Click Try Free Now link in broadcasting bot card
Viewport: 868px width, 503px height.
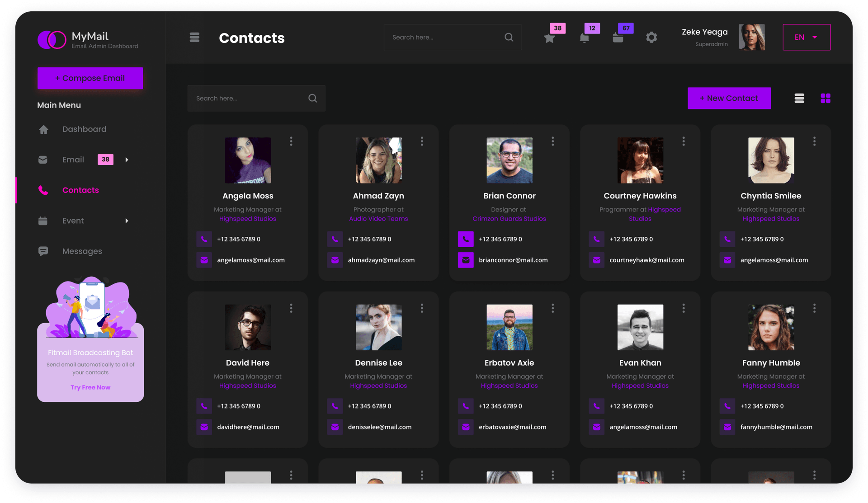(90, 387)
